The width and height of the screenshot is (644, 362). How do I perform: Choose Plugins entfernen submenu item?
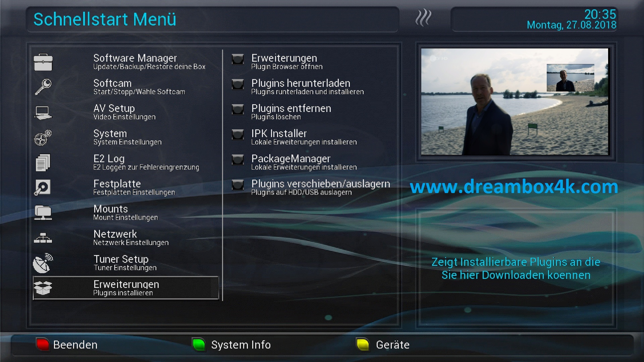point(311,112)
